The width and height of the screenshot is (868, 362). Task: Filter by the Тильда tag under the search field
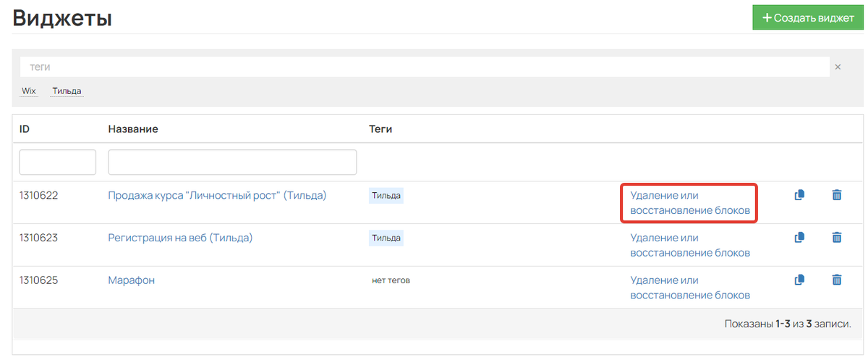(x=67, y=91)
